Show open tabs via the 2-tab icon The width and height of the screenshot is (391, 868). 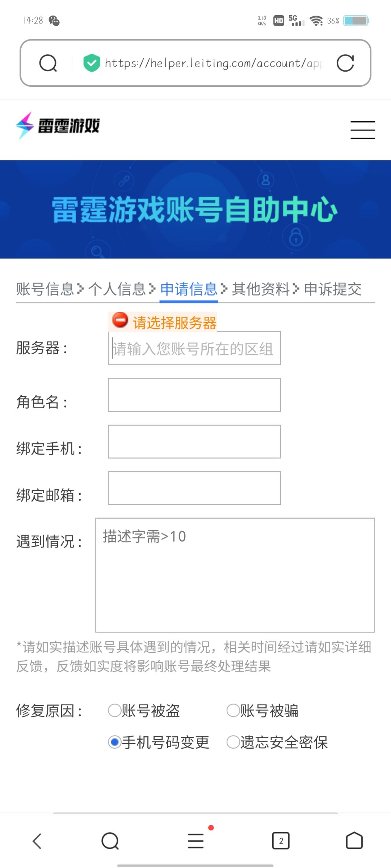coord(281,841)
